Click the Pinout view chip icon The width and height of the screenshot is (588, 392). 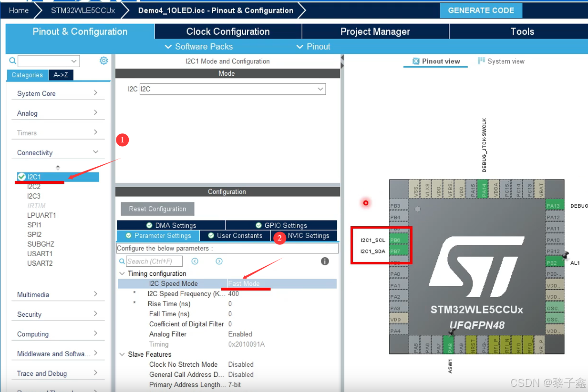click(416, 61)
